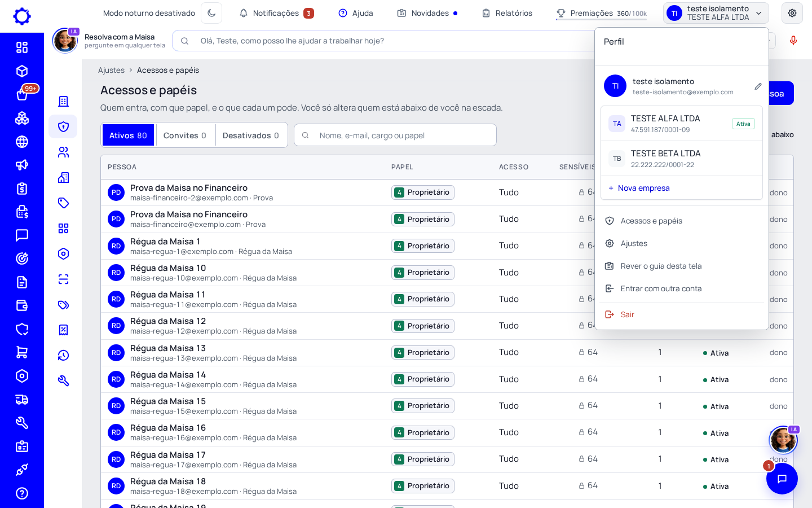
Task: Focus the name, e-mail, cargo search field
Action: coord(395,135)
